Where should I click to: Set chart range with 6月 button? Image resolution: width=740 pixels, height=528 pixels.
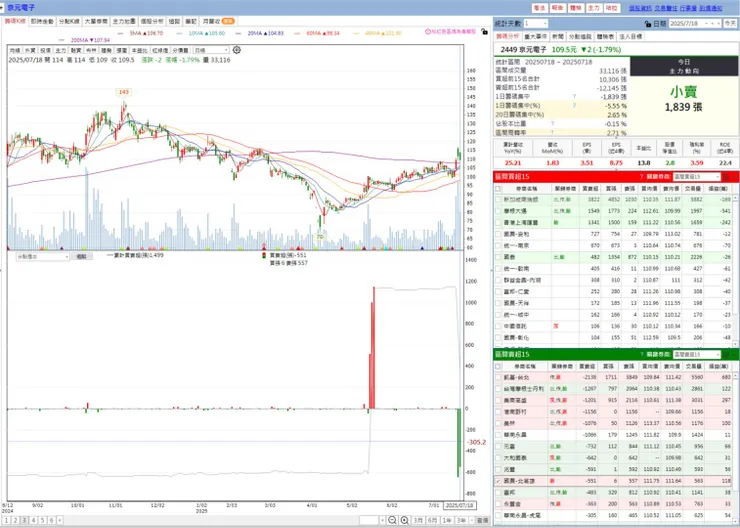432,520
